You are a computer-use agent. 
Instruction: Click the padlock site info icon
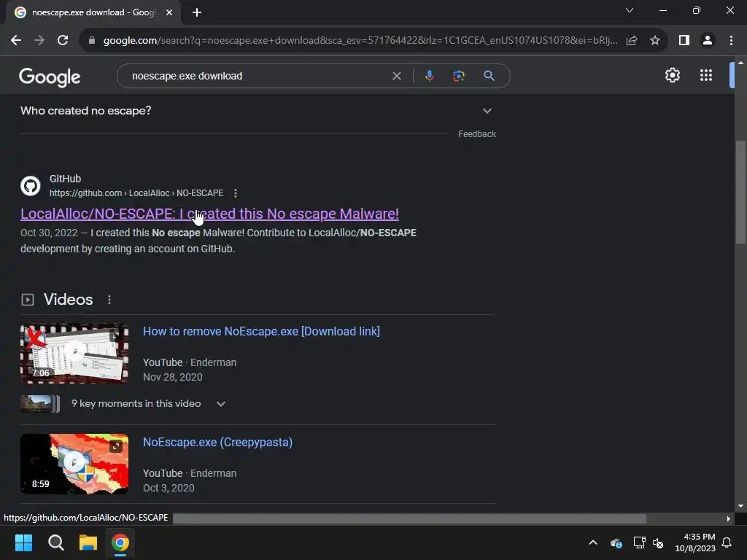[x=92, y=41]
